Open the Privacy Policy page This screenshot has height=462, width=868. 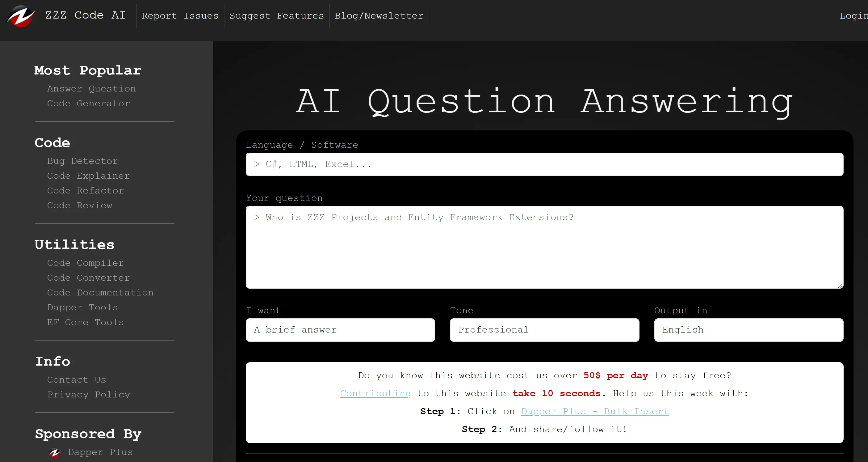pos(89,395)
